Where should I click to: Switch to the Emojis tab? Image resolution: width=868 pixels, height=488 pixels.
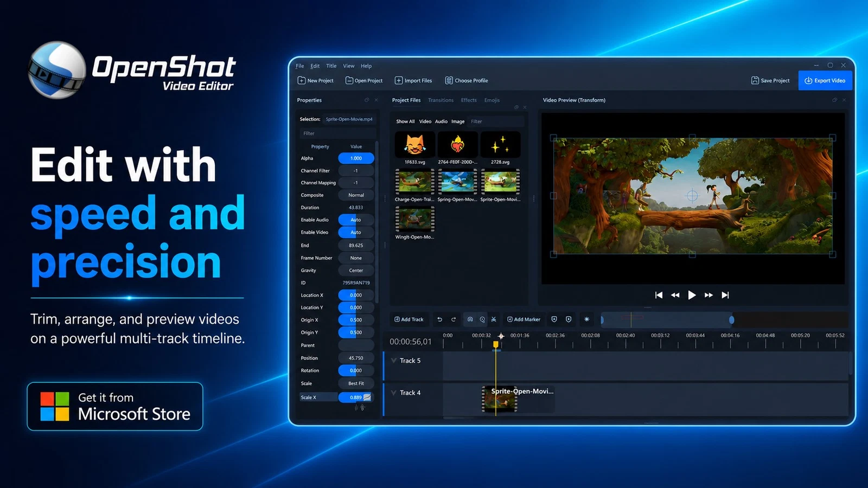[x=492, y=100]
